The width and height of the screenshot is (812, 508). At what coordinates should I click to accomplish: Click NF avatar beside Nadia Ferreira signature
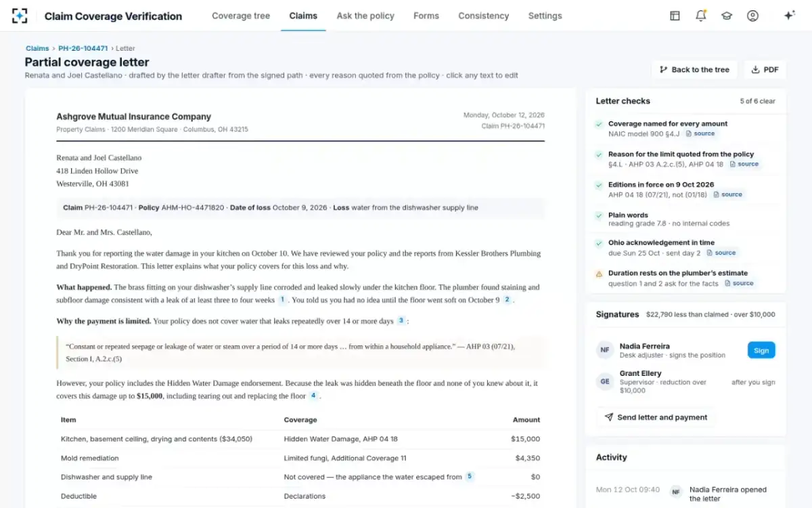point(605,350)
